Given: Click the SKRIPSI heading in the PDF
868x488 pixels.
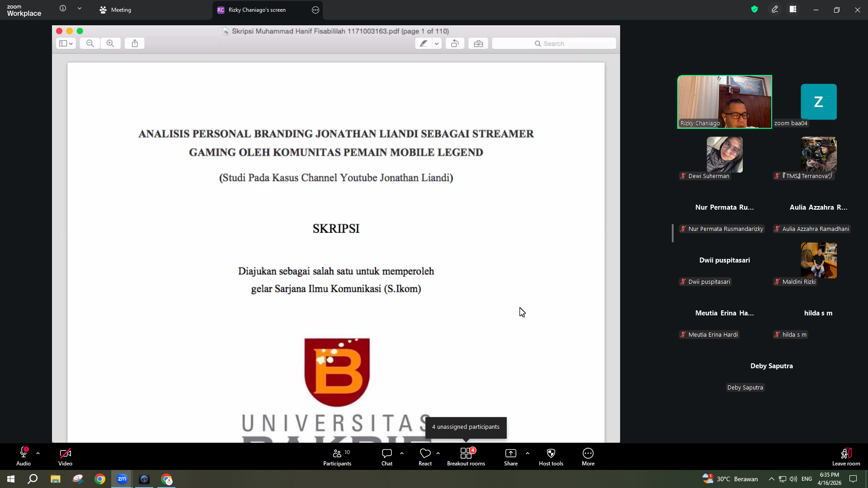Looking at the screenshot, I should [336, 229].
